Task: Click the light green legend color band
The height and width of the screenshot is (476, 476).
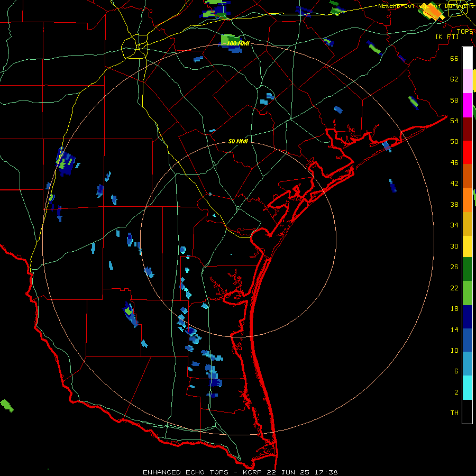Action: point(467,293)
